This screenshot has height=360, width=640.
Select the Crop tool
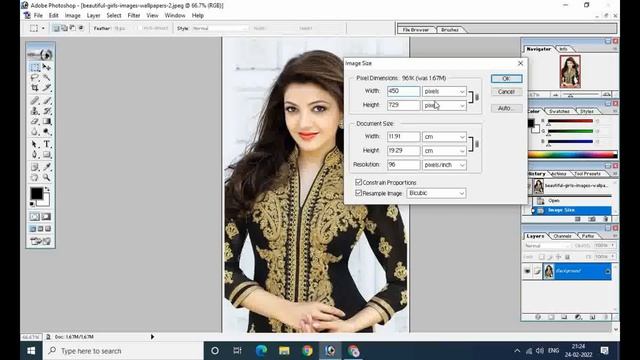35,88
